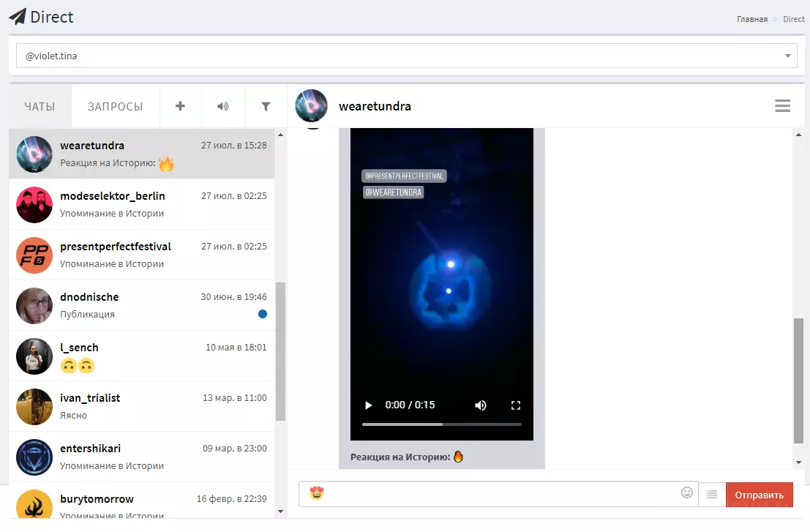This screenshot has height=532, width=810.
Task: Open the l_sench conversation
Action: click(x=141, y=356)
